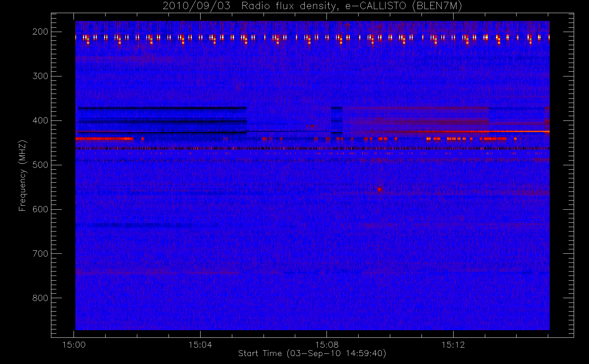Click the 'Frequency (MHZ)' axis label
This screenshot has width=589, height=364.
23,176
